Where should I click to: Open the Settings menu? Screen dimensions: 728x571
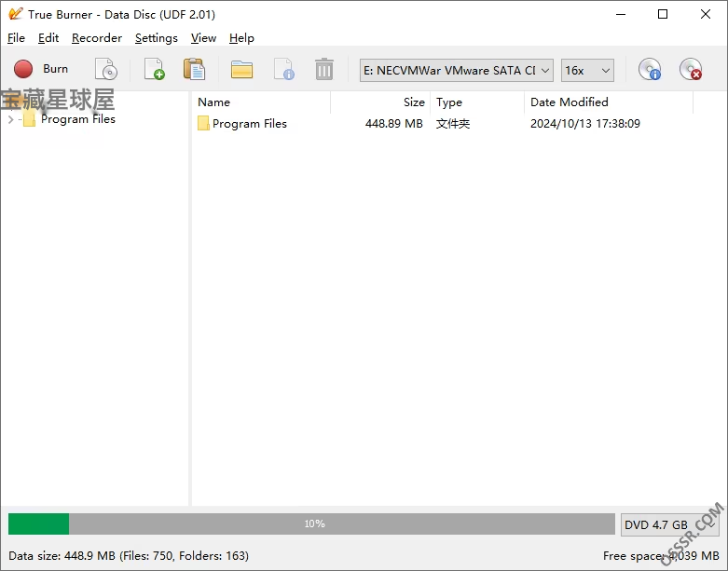click(156, 38)
